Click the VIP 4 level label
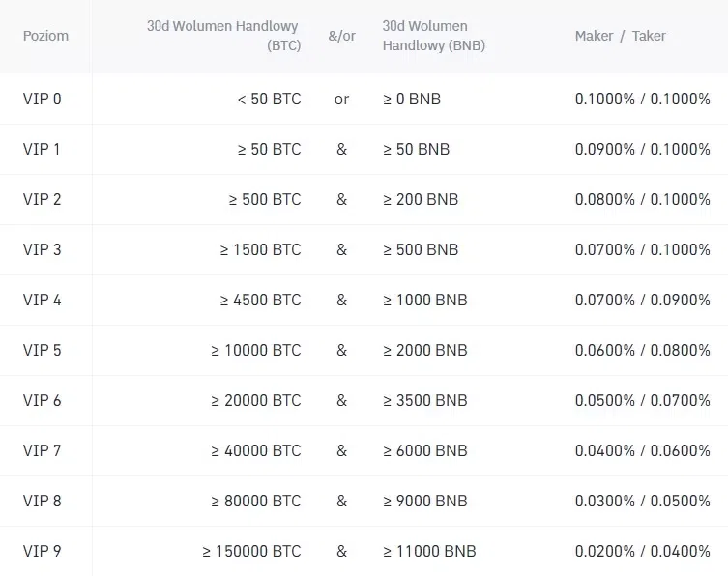728x576 pixels. [x=43, y=300]
